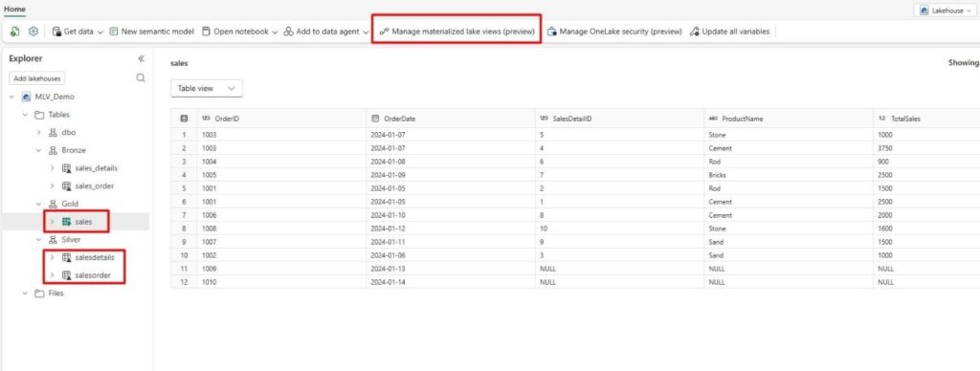
Task: Click the Silver schema icon
Action: click(53, 239)
